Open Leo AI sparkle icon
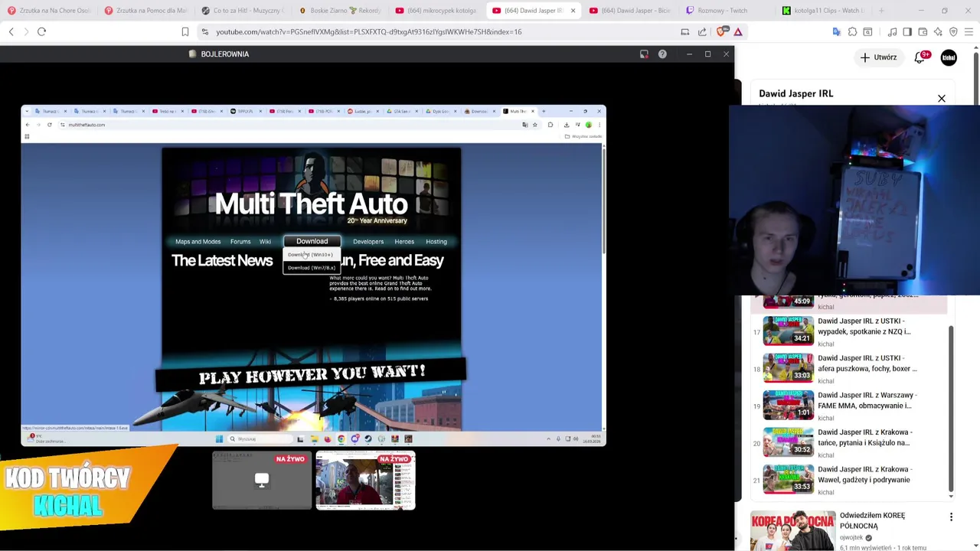Image resolution: width=980 pixels, height=551 pixels. (938, 31)
